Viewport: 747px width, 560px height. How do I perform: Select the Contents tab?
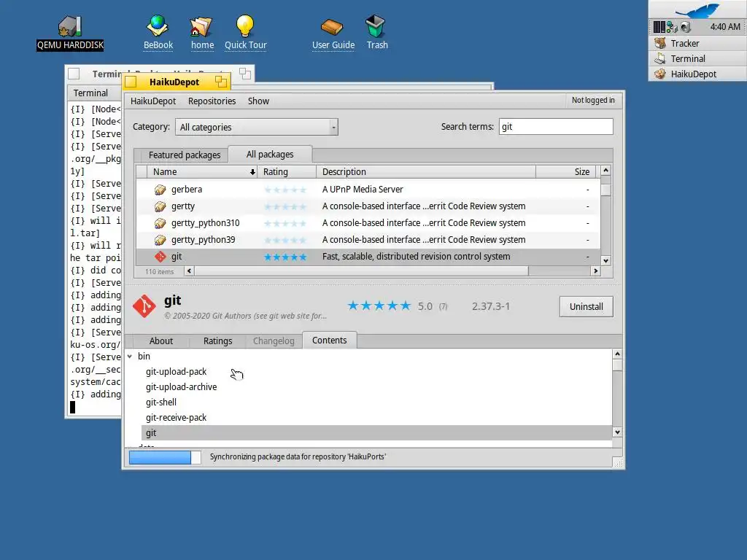329,340
